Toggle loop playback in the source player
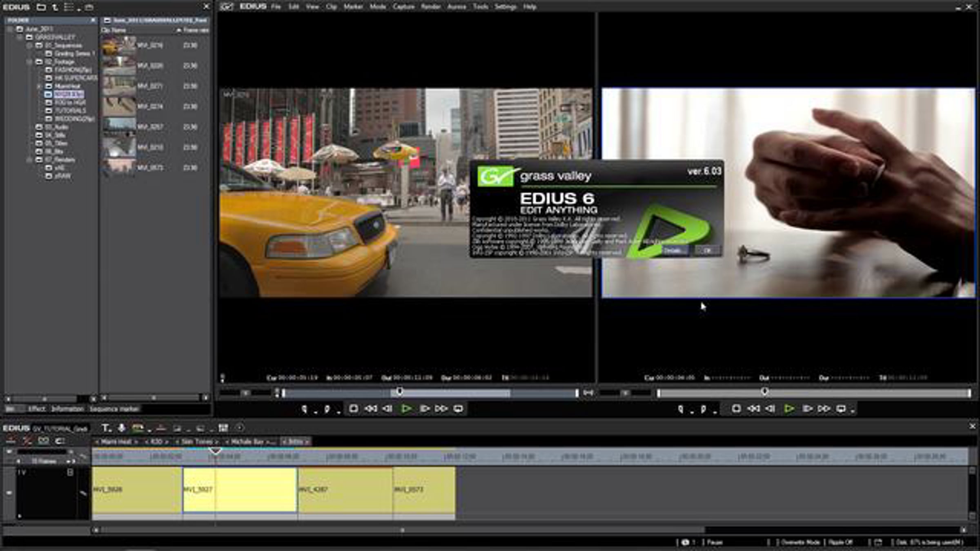Screen dimensions: 980x551 point(458,409)
